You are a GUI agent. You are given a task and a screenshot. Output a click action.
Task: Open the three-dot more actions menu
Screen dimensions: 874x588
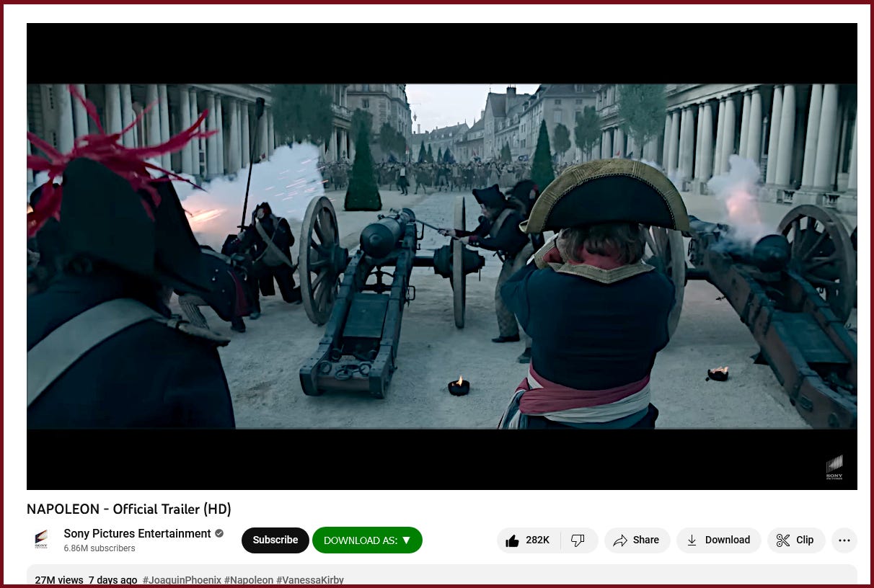tap(844, 540)
